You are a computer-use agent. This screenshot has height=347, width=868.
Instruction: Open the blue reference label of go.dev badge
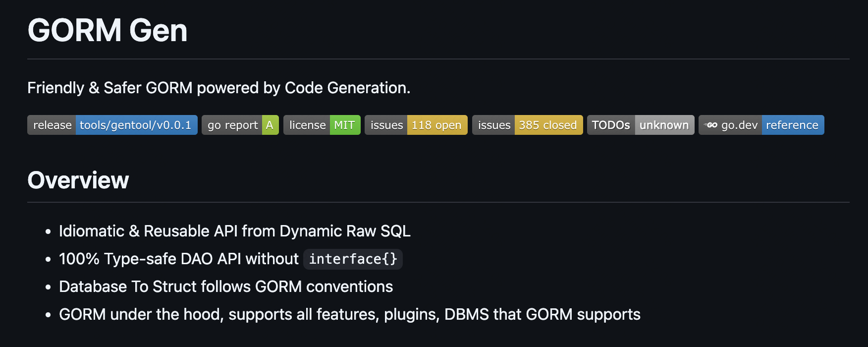coord(792,125)
